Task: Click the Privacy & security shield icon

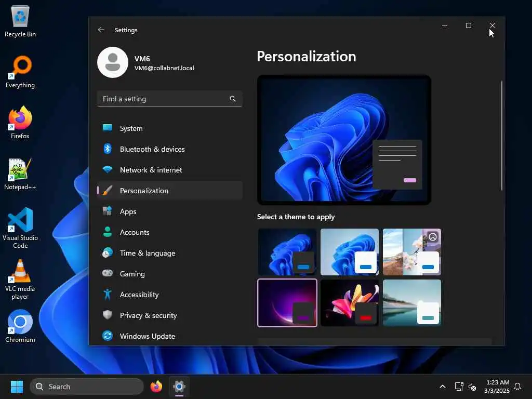Action: click(x=108, y=315)
